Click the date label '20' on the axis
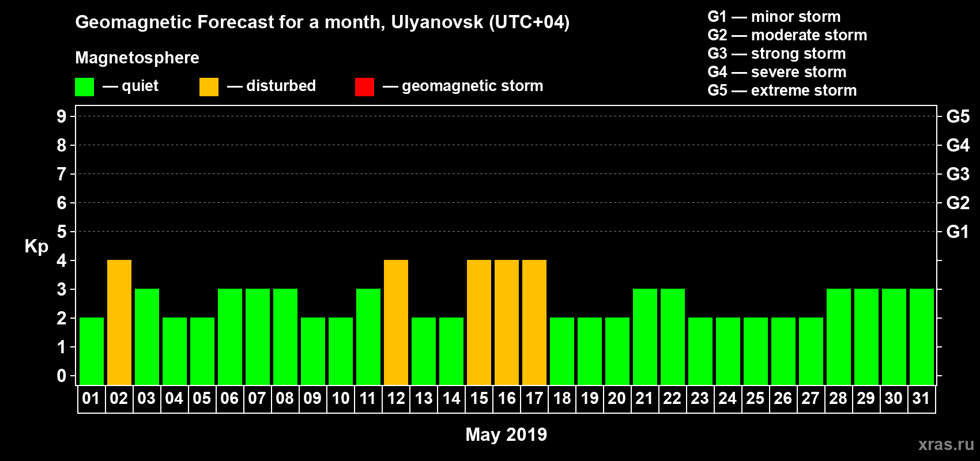Viewport: 980px width, 461px height. pyautogui.click(x=617, y=399)
